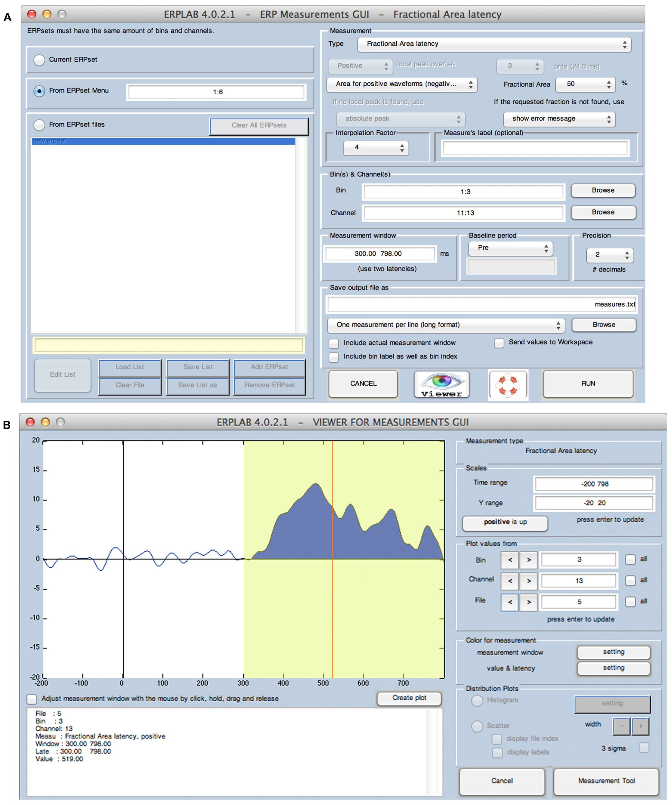Click previous Bin arrow in viewer
The height and width of the screenshot is (805, 672).
point(509,560)
